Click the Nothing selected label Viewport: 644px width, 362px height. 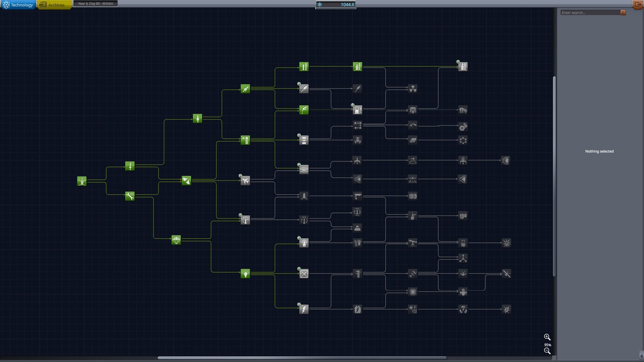point(599,151)
